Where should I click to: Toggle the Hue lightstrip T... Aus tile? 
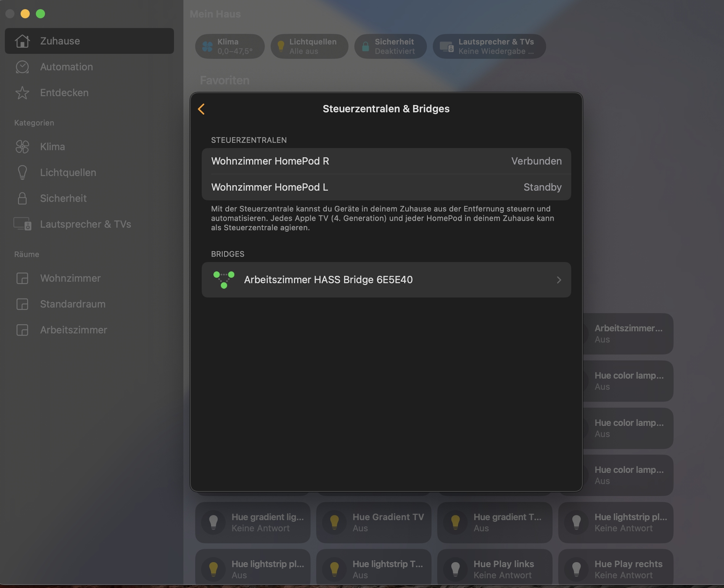coord(374,567)
